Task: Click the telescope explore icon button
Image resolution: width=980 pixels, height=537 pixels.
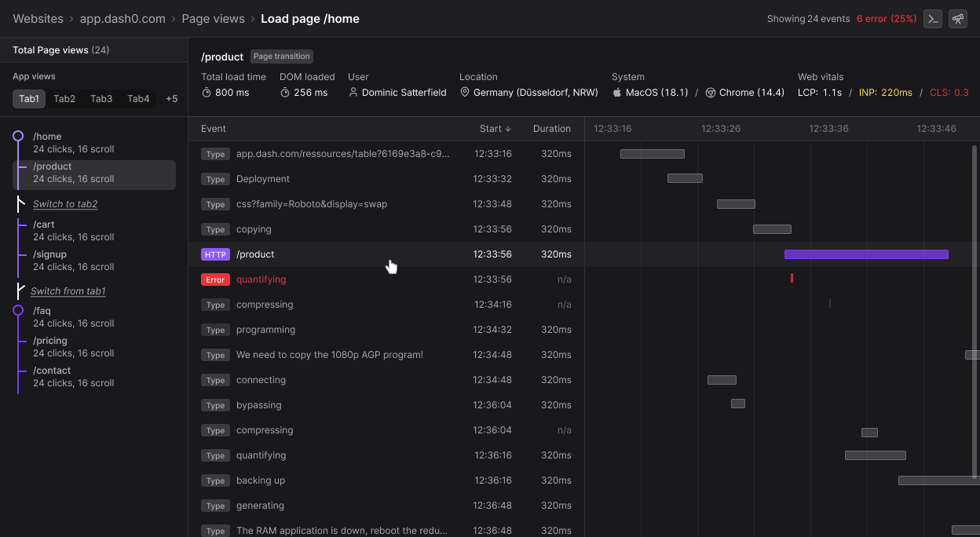Action: [957, 19]
